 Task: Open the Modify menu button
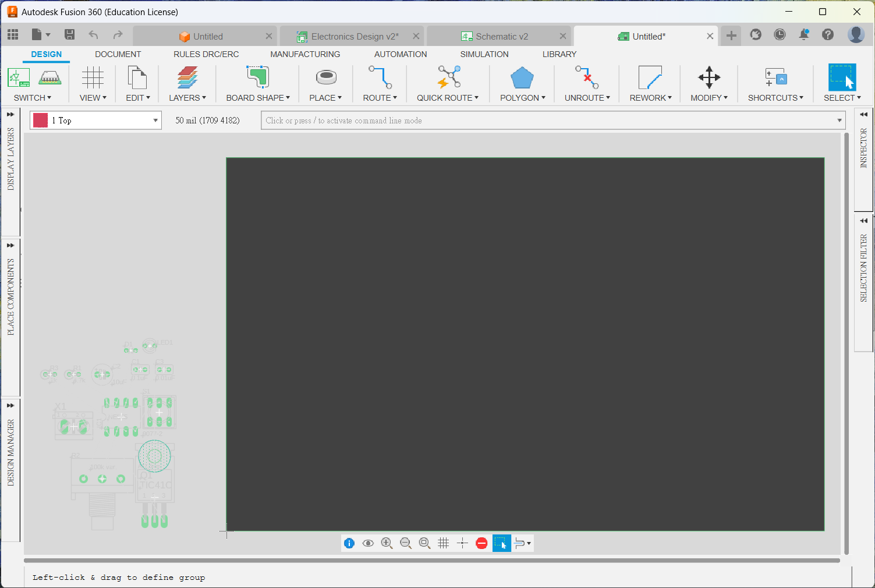708,98
